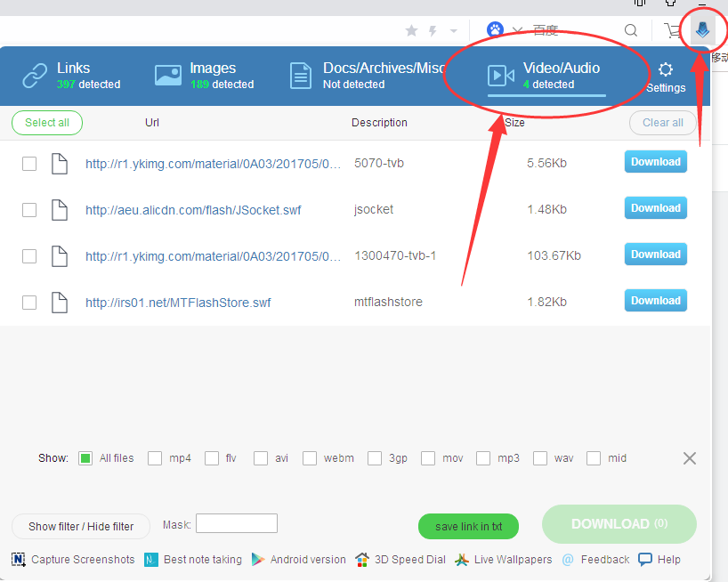This screenshot has width=728, height=582.
Task: Switch to the Video/Audio tab
Action: 546,77
